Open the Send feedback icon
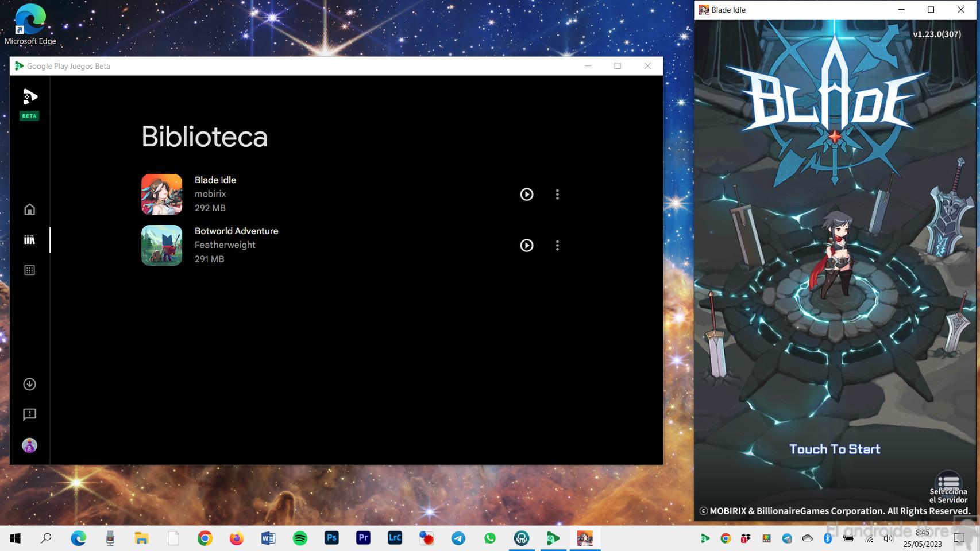This screenshot has height=551, width=980. [29, 414]
